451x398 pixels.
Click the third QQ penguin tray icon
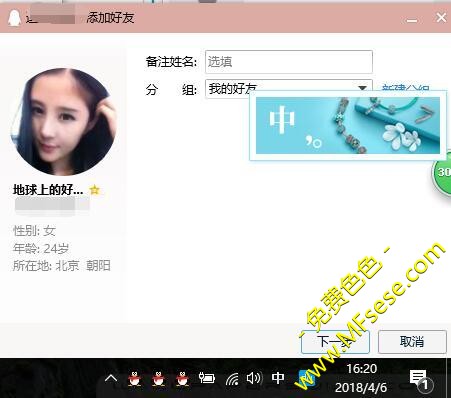pyautogui.click(x=182, y=378)
